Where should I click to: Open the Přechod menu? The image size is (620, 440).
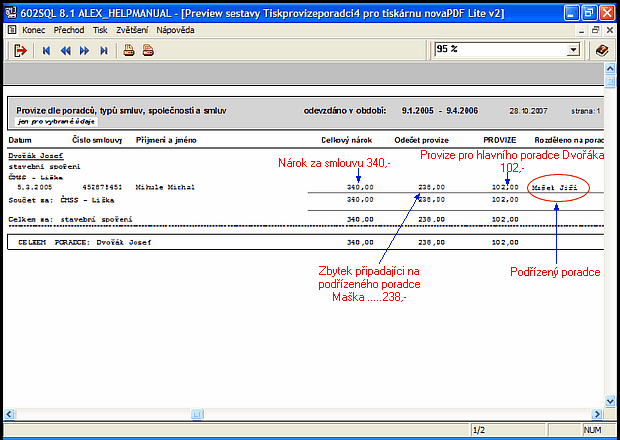[x=69, y=30]
